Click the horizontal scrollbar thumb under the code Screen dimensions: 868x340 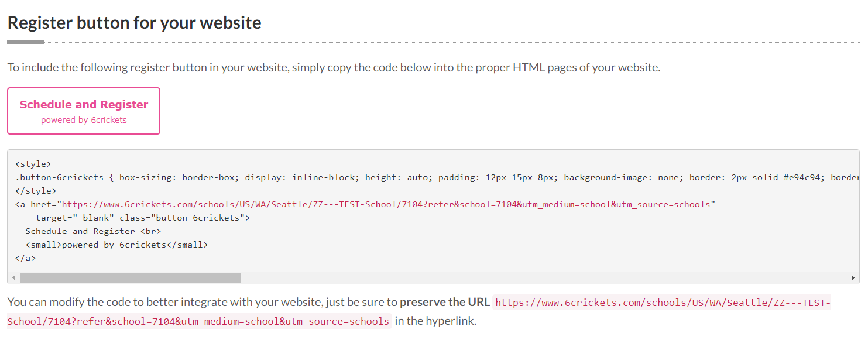click(x=130, y=277)
